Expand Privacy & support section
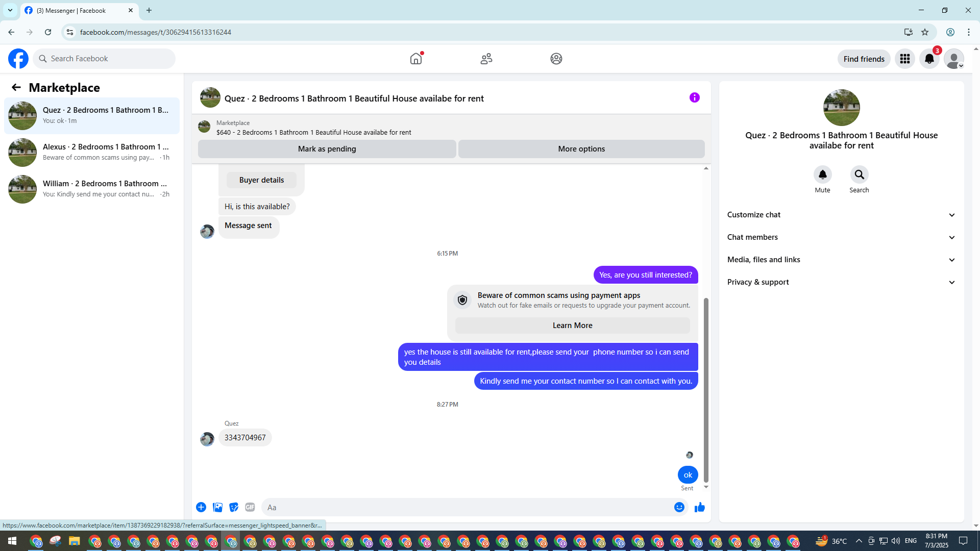The width and height of the screenshot is (980, 551). (x=841, y=282)
